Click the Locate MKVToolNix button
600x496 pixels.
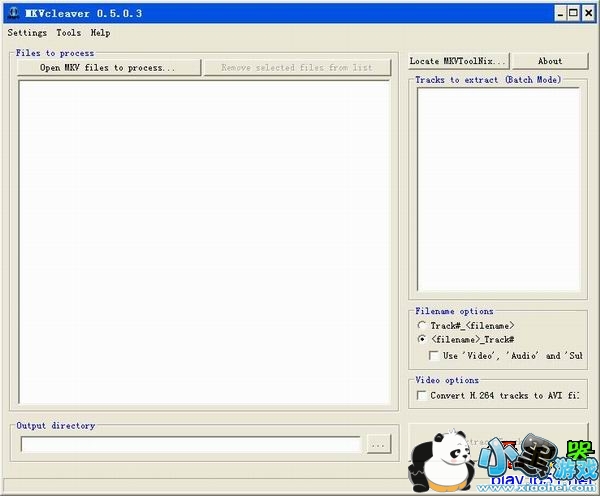459,61
